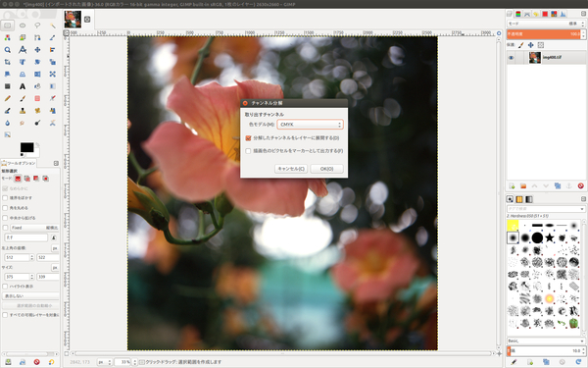Select the Airbrush tool
Viewport: 588px width, 368px height.
tap(53, 98)
